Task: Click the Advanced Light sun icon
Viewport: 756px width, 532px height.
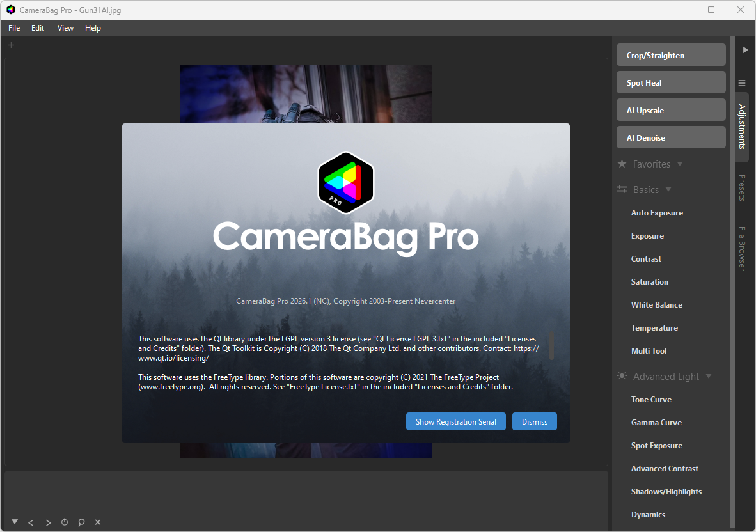Action: click(x=622, y=376)
